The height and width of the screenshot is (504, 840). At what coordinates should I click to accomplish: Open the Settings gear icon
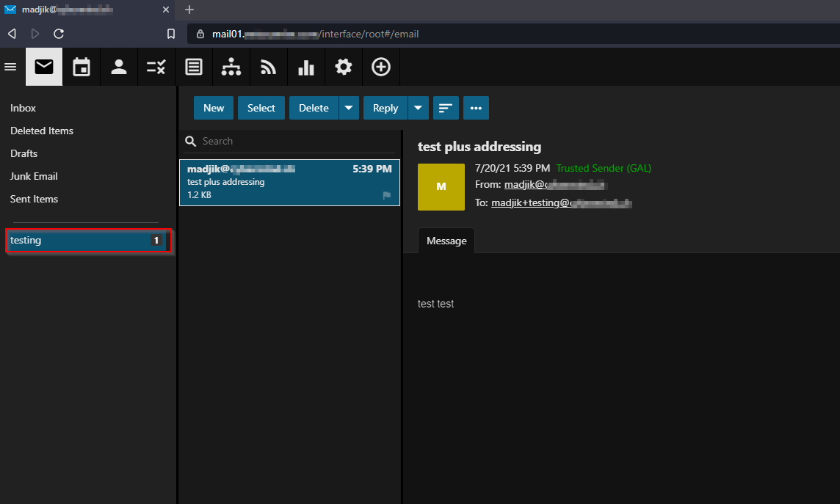click(344, 67)
